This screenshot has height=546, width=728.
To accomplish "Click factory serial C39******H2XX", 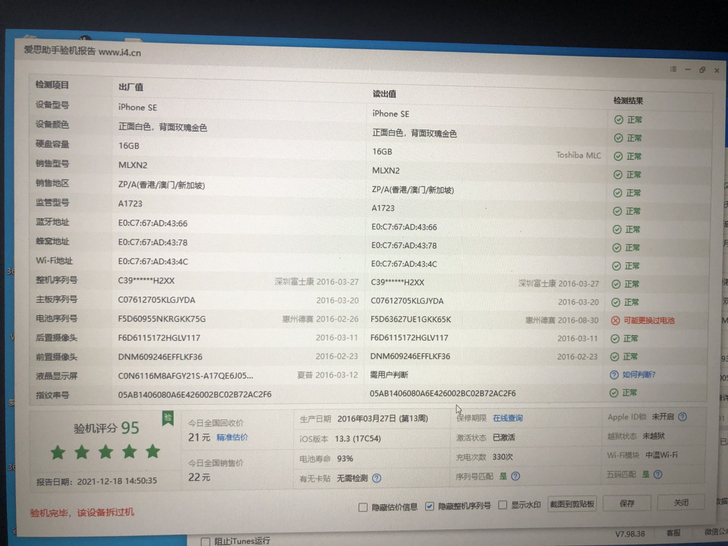I will (x=146, y=281).
